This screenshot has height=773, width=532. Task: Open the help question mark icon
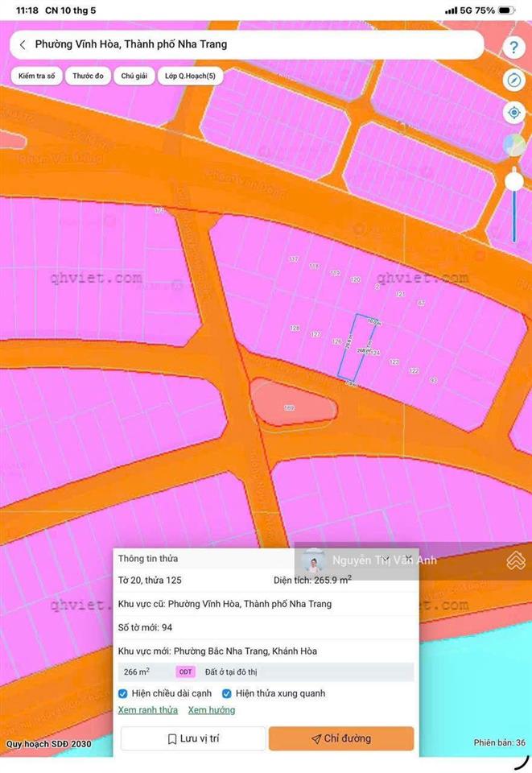(x=513, y=47)
